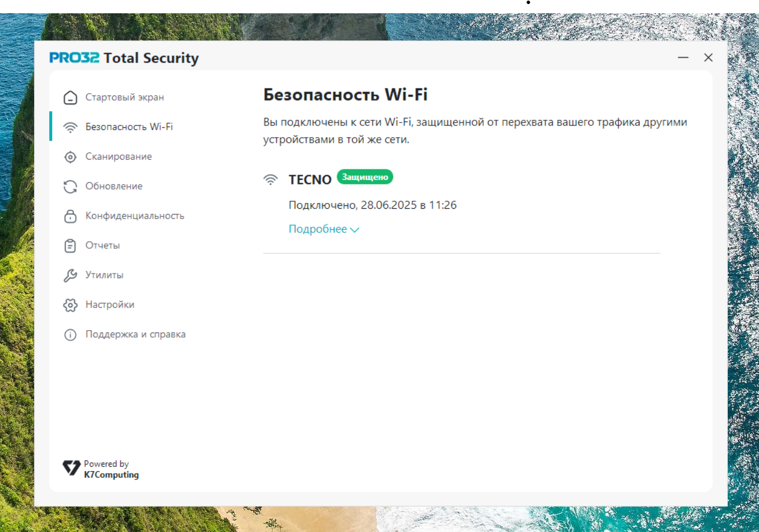
Task: Select the TECNO network name
Action: click(x=310, y=180)
